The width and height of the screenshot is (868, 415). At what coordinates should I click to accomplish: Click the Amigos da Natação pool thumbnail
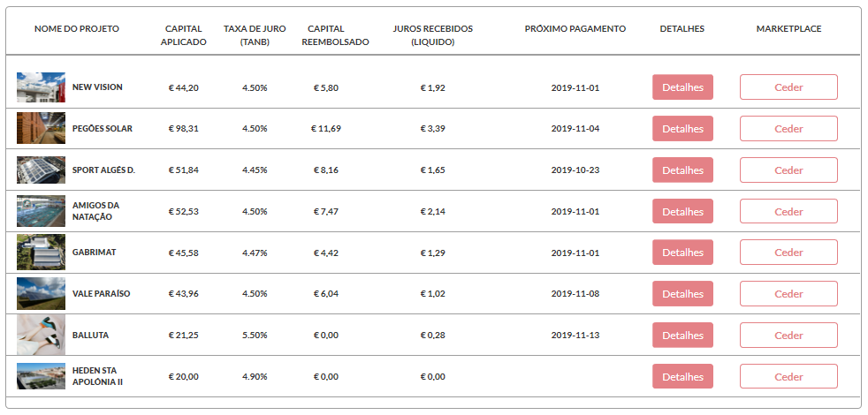click(x=41, y=211)
